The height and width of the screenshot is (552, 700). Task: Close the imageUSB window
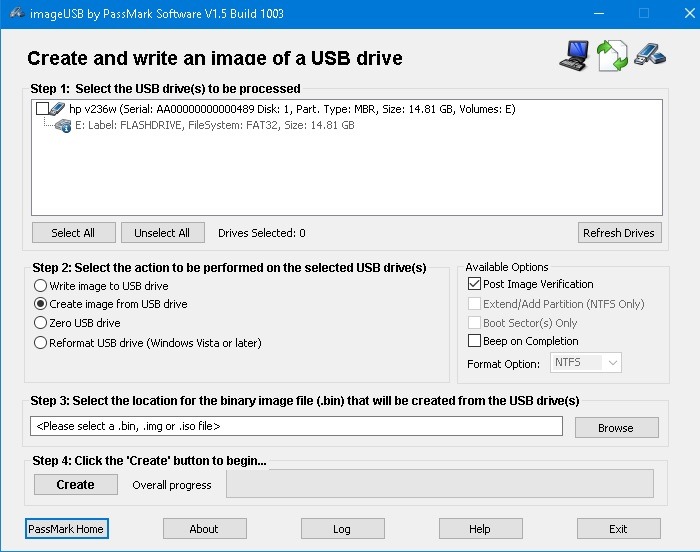coord(689,13)
